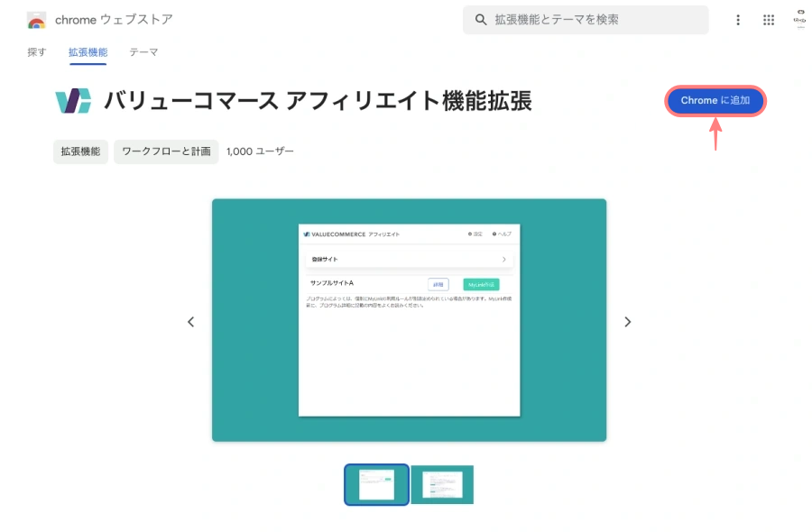Viewport: 812px width, 532px height.
Task: Click the バリューコマース アフィリエイト機能拡張 heading
Action: pos(318,100)
